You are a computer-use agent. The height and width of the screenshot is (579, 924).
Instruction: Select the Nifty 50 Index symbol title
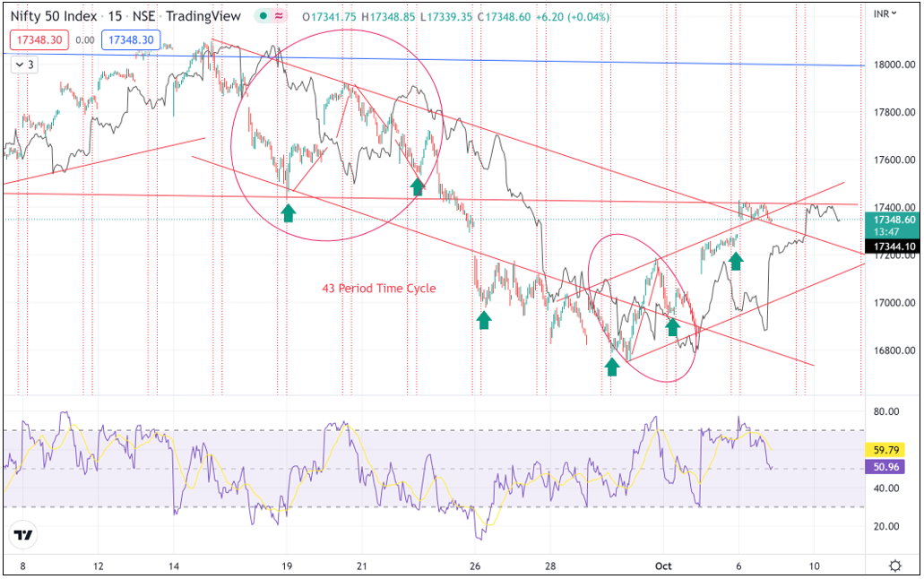pyautogui.click(x=54, y=16)
